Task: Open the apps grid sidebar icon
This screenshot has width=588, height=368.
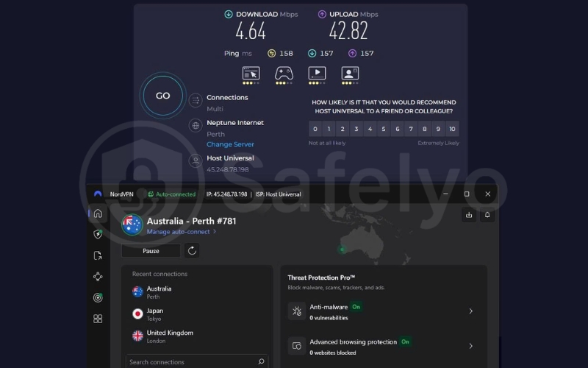Action: (98, 319)
